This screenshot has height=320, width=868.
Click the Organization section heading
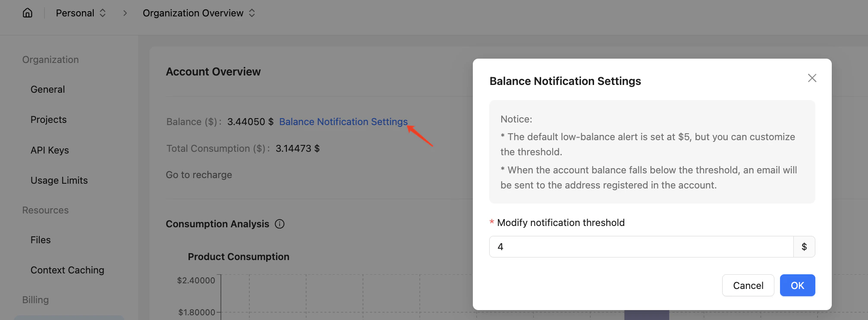pyautogui.click(x=50, y=60)
